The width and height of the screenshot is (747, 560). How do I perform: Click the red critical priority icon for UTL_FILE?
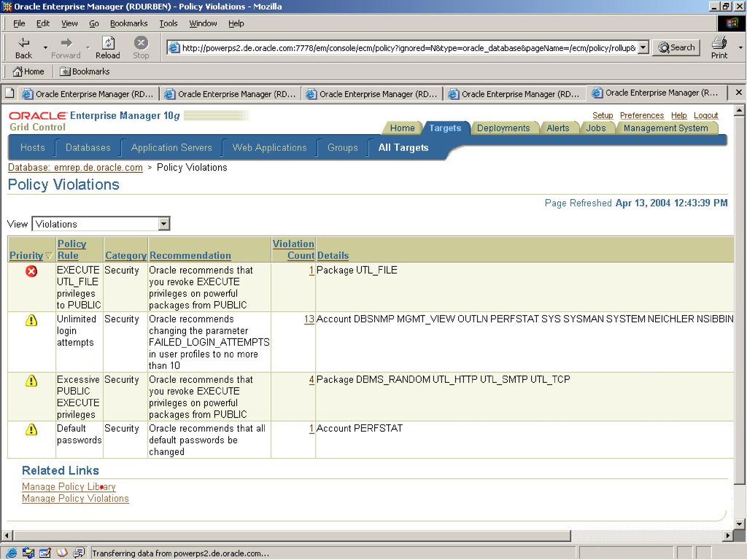click(x=31, y=271)
